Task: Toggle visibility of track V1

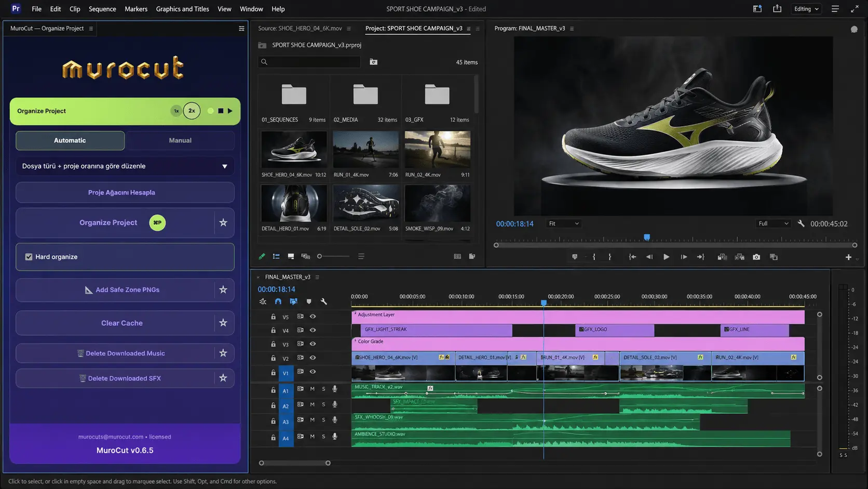Action: point(313,372)
